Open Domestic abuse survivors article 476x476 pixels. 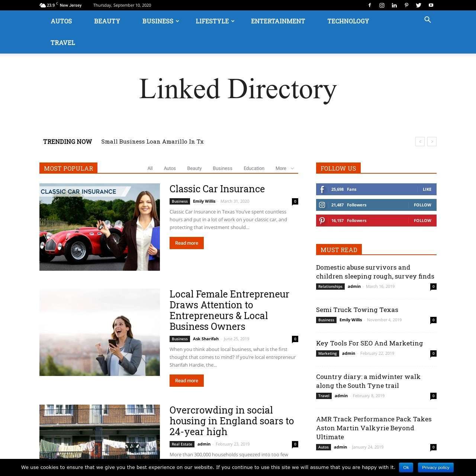[x=375, y=272]
